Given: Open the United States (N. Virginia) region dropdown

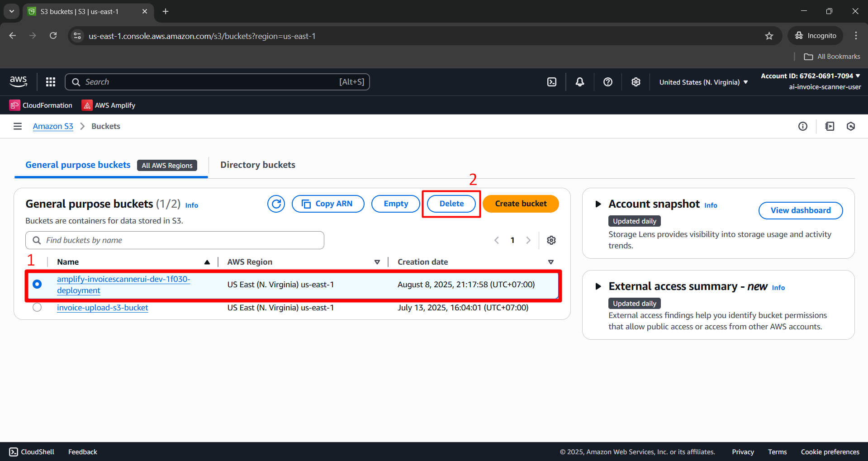Looking at the screenshot, I should point(703,82).
